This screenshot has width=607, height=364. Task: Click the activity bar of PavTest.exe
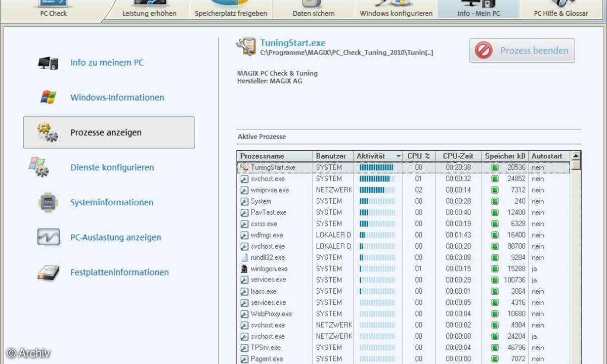click(x=377, y=212)
